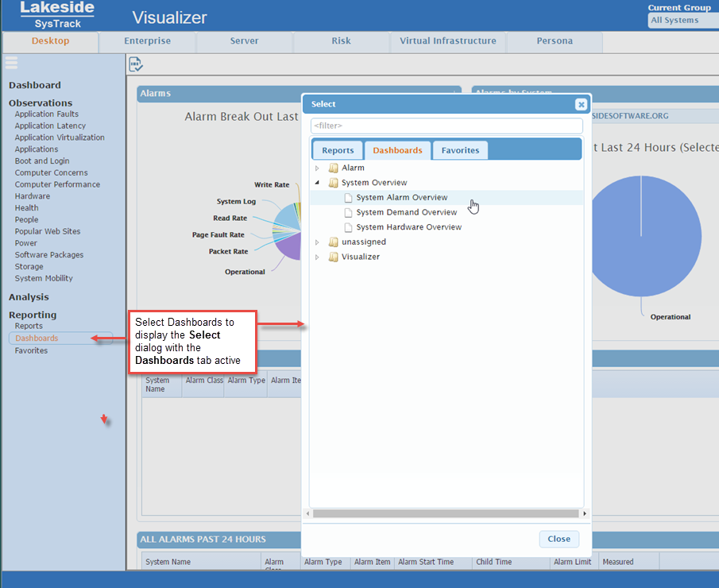Switch to the Favorites tab in dialog
The height and width of the screenshot is (588, 719).
click(460, 150)
